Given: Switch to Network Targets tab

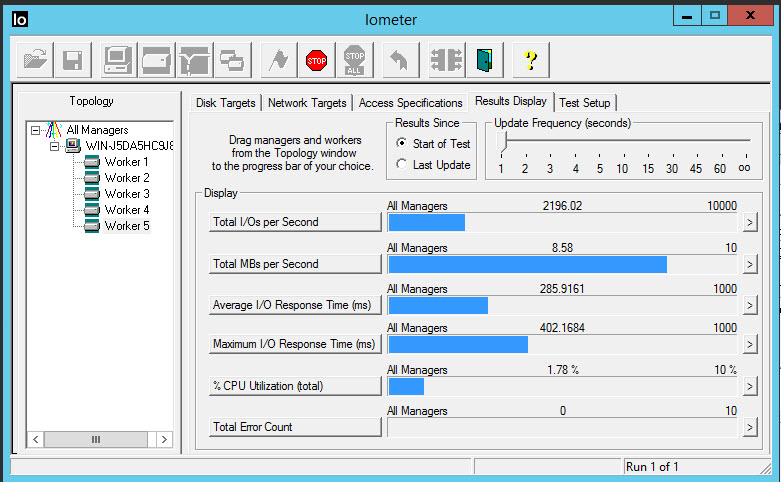Looking at the screenshot, I should (x=307, y=103).
